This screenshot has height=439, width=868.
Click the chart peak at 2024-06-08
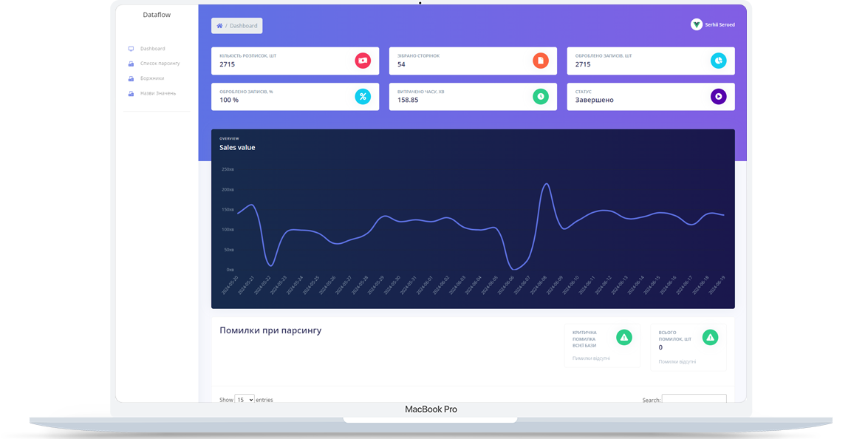(546, 184)
